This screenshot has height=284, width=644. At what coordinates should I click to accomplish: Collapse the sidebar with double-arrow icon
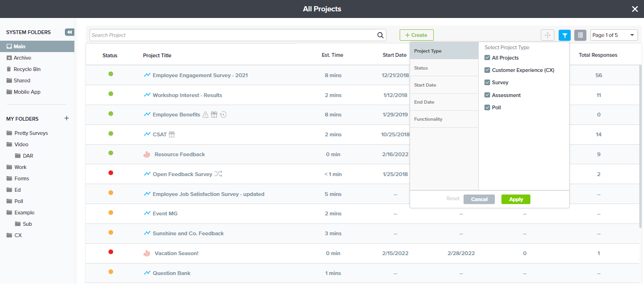coord(70,32)
